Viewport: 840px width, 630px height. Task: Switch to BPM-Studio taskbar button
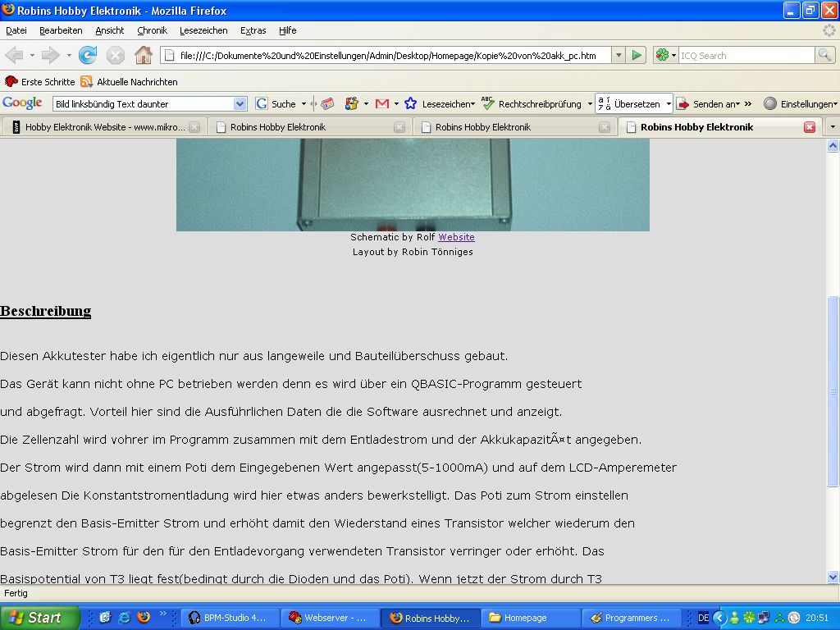(231, 618)
